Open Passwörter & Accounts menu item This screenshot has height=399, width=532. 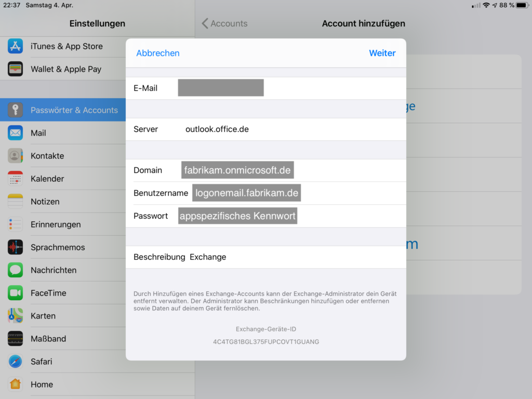74,110
